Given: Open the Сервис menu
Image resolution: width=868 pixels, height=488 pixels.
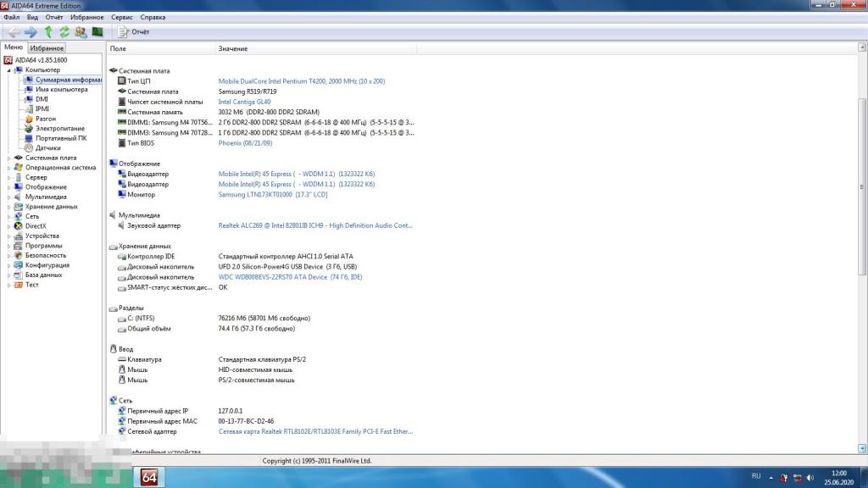Looking at the screenshot, I should (x=122, y=17).
